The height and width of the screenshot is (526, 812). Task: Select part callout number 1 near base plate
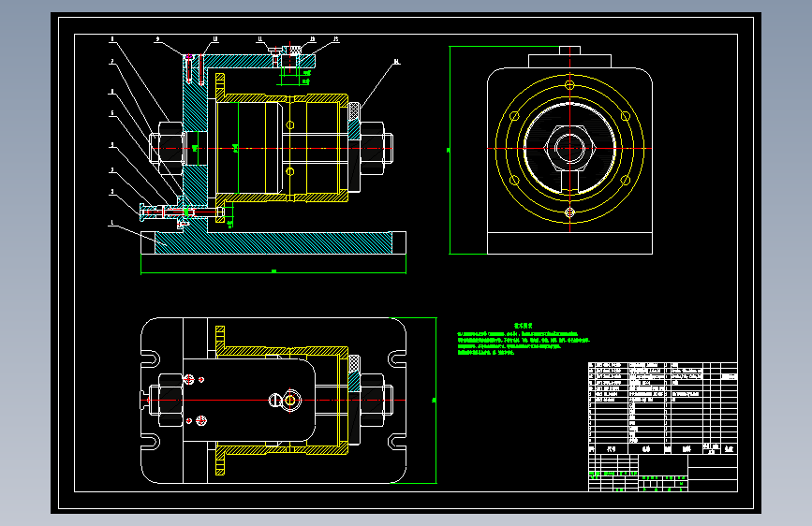point(111,223)
